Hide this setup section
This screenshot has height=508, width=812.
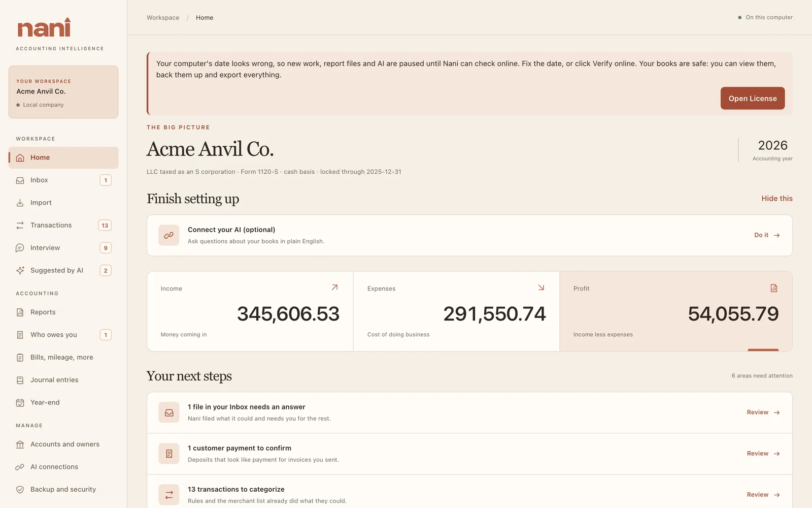coord(776,199)
